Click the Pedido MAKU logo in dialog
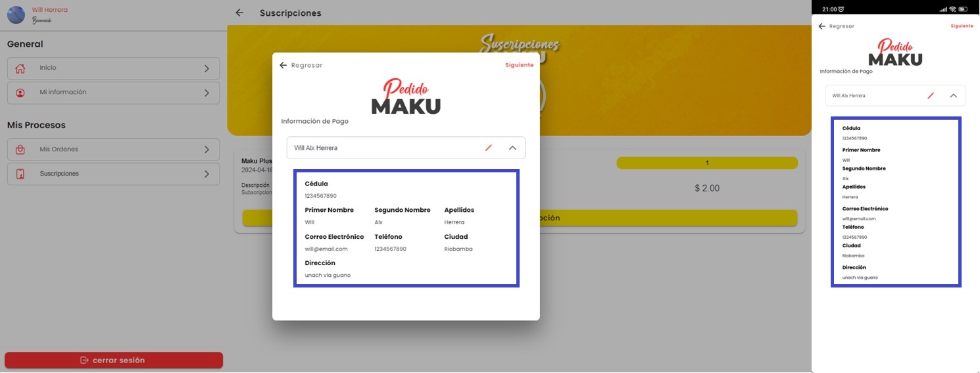Viewport: 980px width, 373px height. pyautogui.click(x=406, y=97)
